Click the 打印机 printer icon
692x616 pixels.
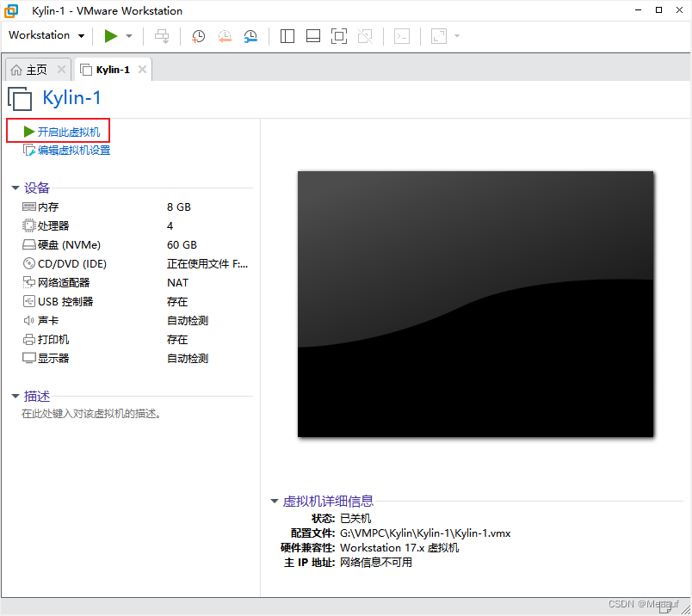click(28, 339)
